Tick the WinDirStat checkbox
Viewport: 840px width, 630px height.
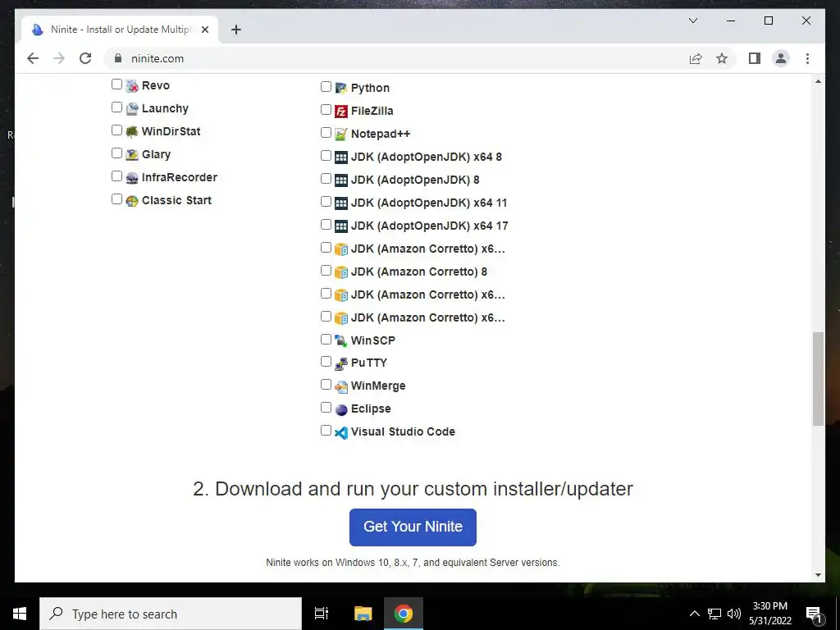click(x=116, y=130)
